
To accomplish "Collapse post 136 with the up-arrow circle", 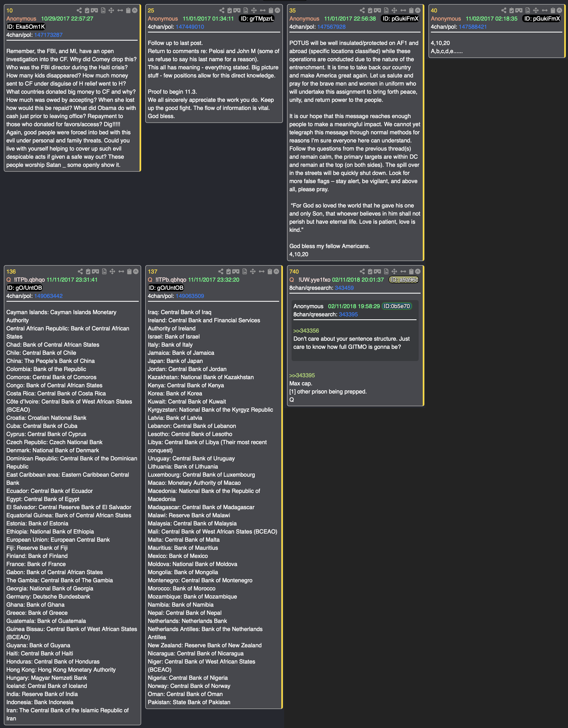I will pos(136,271).
